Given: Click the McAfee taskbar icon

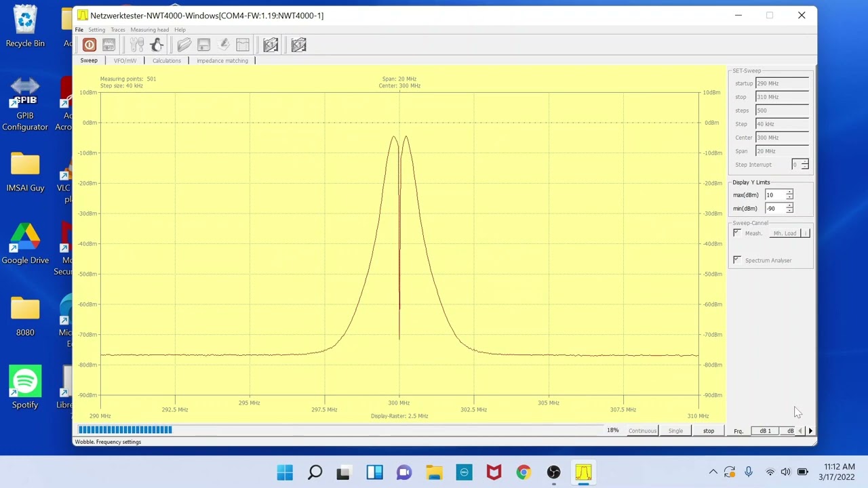Looking at the screenshot, I should (x=494, y=472).
